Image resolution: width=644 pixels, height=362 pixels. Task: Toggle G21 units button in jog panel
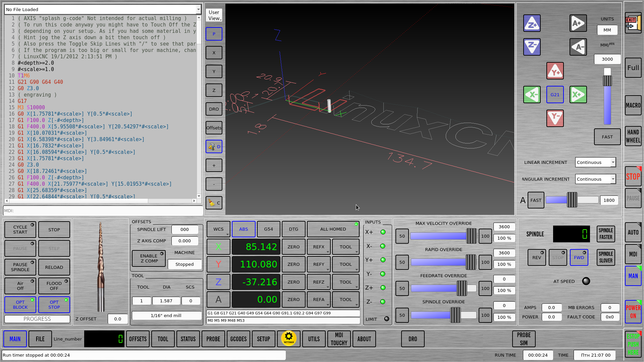point(555,95)
